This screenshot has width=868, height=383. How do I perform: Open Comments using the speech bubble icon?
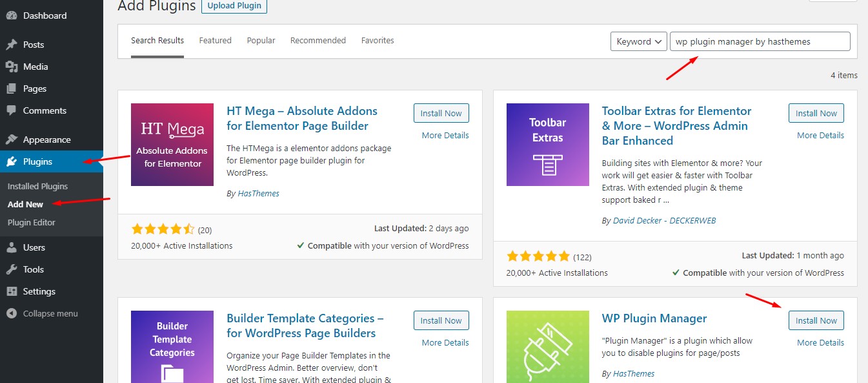tap(11, 110)
